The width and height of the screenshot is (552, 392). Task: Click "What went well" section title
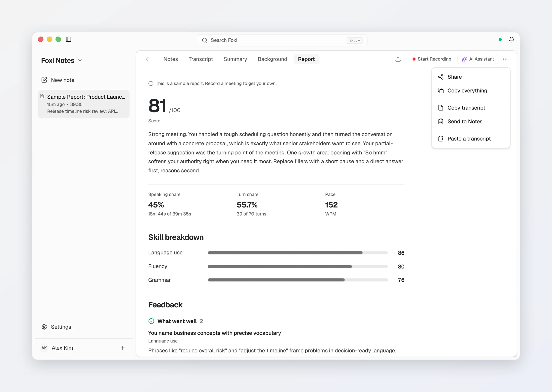(177, 321)
